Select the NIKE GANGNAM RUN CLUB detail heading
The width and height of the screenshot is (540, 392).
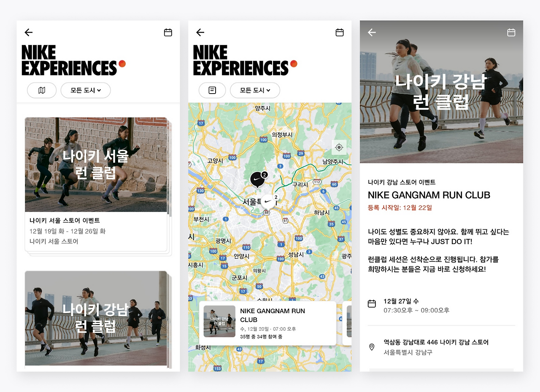[x=429, y=195]
